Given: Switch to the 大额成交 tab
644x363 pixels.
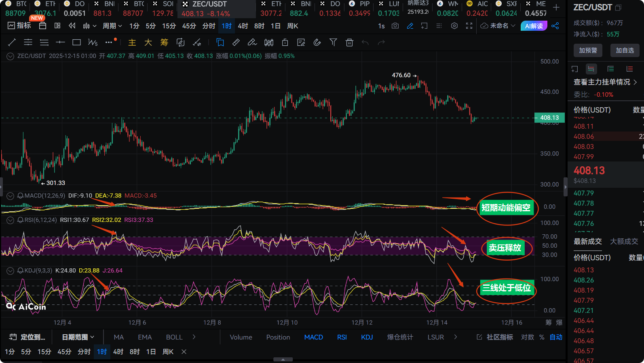Looking at the screenshot, I should point(624,242).
